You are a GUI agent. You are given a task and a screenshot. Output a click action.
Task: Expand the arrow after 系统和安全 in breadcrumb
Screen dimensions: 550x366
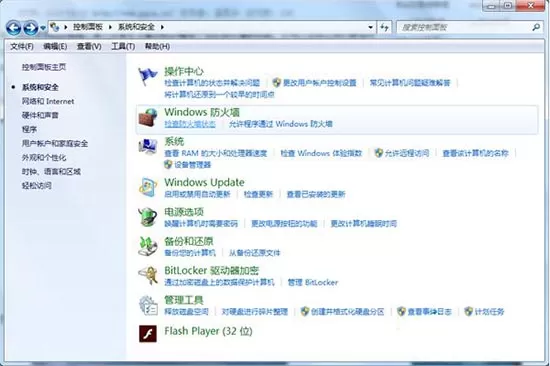162,27
